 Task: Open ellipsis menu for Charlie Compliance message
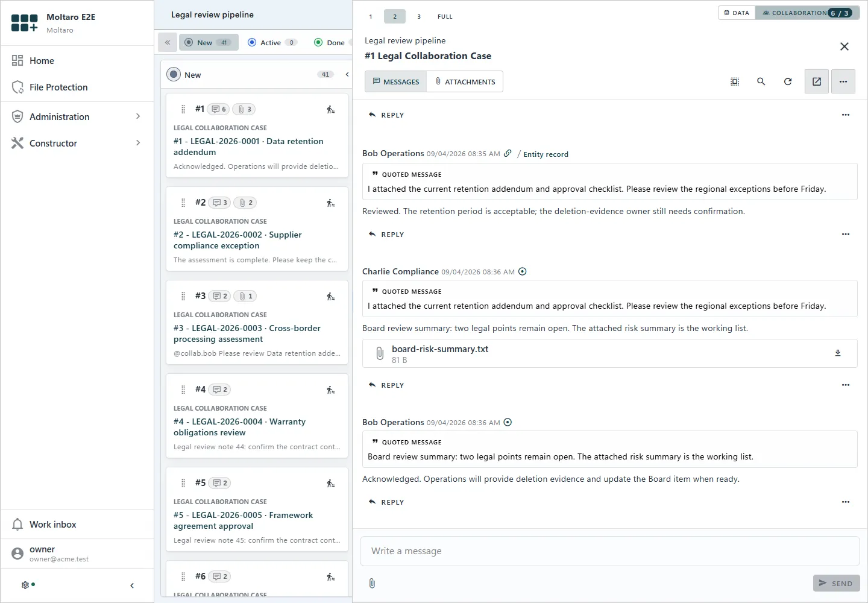point(846,385)
